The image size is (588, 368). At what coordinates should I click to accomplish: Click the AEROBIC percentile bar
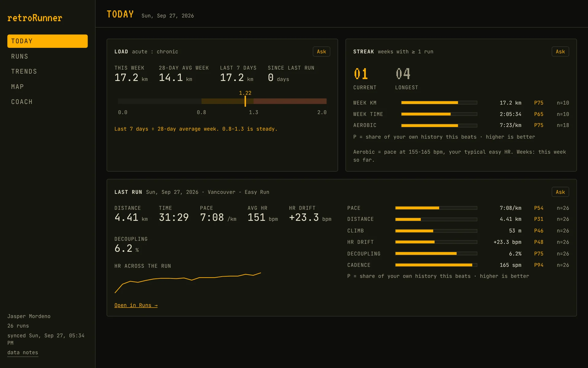pos(439,125)
